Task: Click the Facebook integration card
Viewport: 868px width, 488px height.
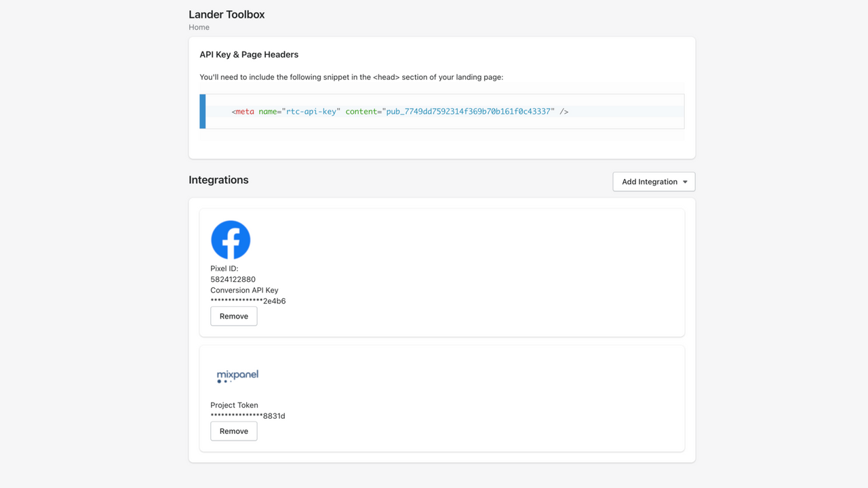Action: click(441, 271)
